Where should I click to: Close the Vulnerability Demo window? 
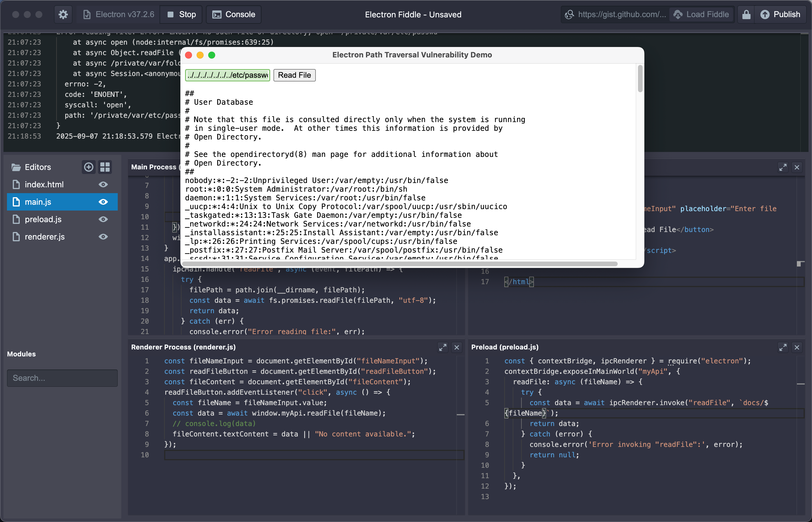[x=189, y=55]
